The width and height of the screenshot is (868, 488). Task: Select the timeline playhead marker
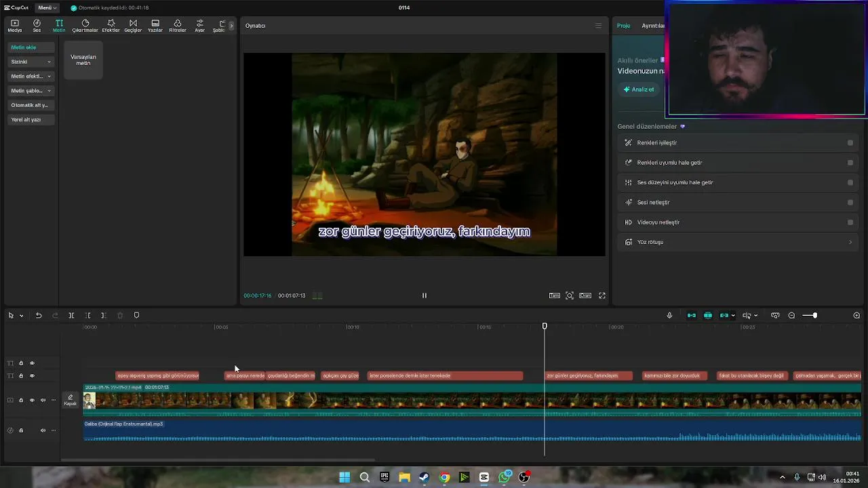coord(545,327)
